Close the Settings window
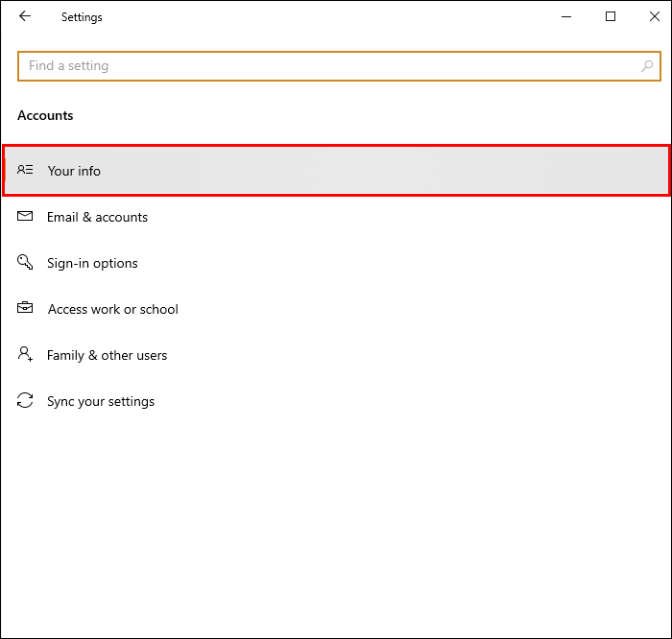Viewport: 672px width, 639px height. (654, 16)
